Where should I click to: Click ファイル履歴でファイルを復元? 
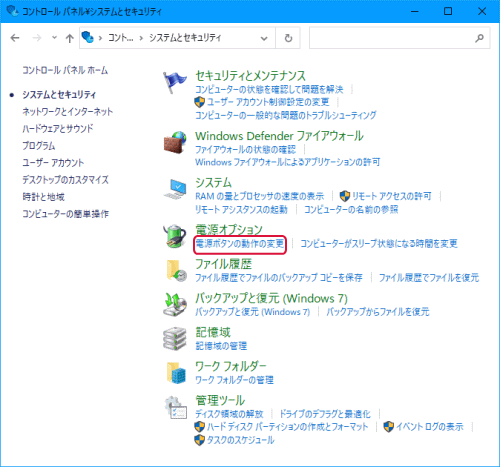click(x=429, y=277)
